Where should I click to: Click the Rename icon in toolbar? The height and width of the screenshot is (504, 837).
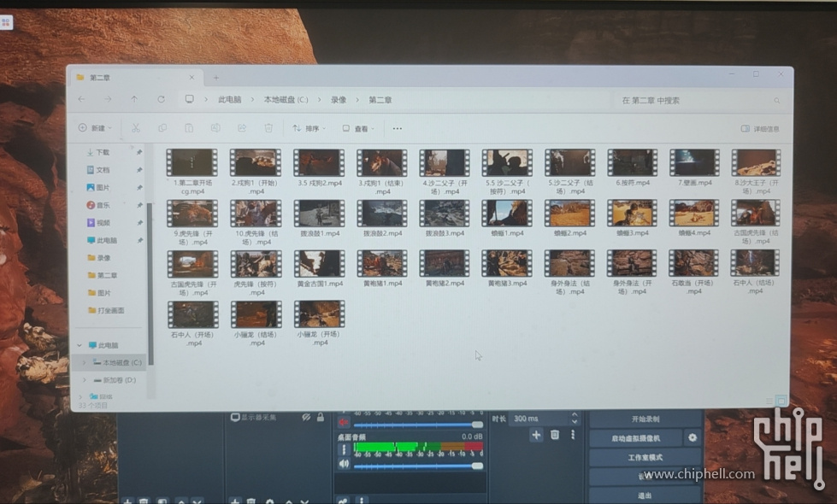[215, 128]
